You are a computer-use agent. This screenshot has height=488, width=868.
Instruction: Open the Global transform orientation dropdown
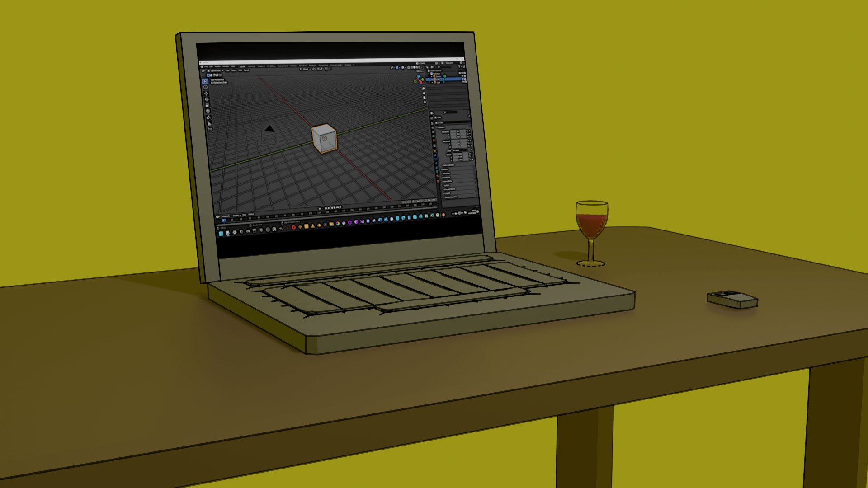pos(305,69)
